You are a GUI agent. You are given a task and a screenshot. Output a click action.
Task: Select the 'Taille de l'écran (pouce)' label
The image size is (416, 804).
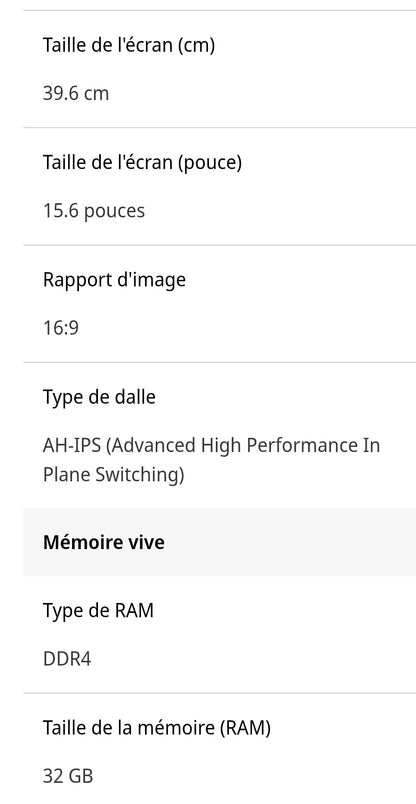[x=142, y=163]
